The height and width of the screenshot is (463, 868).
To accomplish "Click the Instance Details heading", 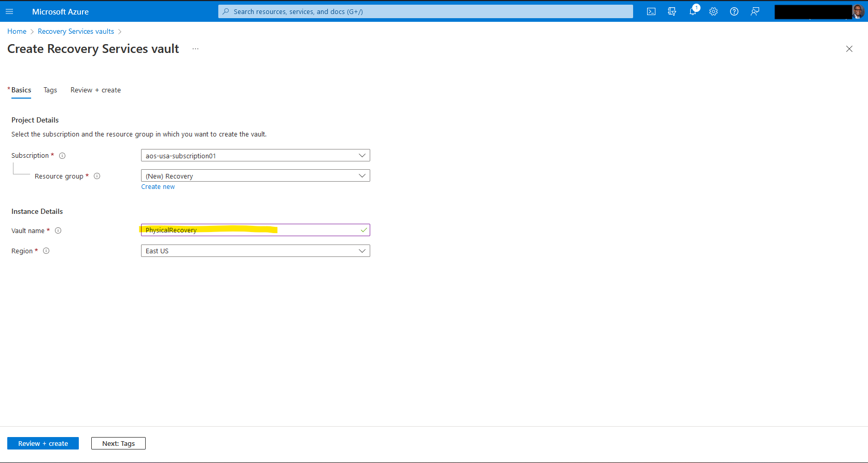I will point(37,211).
